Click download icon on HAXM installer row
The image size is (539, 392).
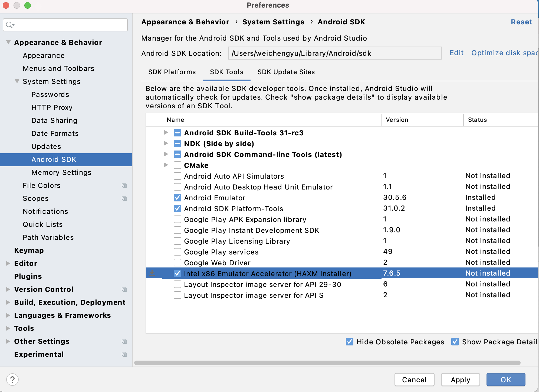[x=152, y=273]
